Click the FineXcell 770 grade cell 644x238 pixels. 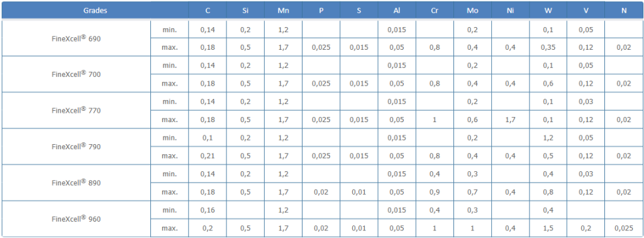[x=76, y=110]
